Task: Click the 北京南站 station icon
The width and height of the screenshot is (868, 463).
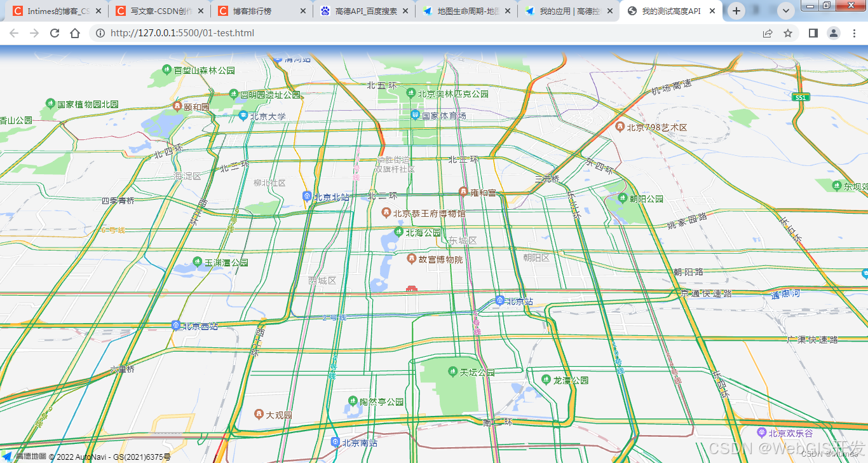Action: pos(336,441)
